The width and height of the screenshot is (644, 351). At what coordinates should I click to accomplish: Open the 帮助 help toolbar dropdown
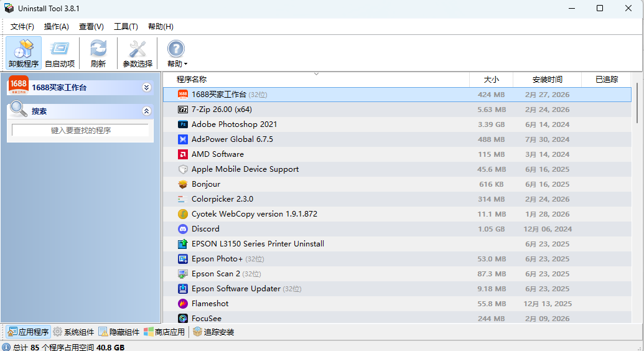click(177, 53)
